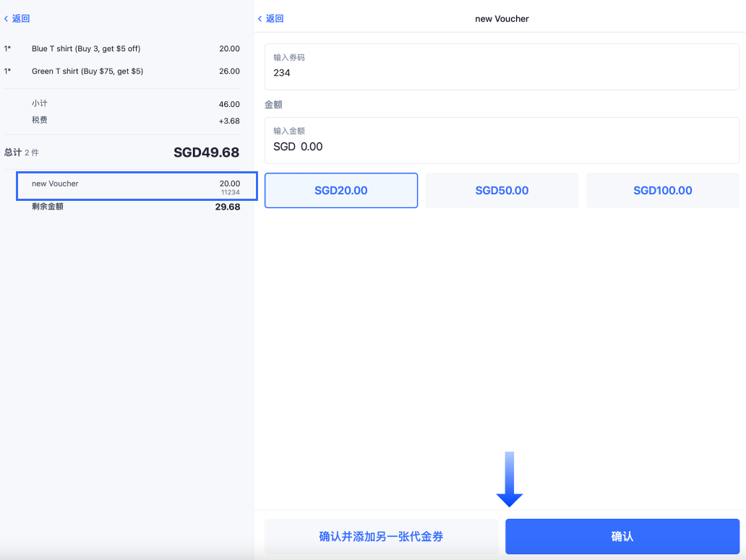Select the new Voucher payment row

(137, 186)
